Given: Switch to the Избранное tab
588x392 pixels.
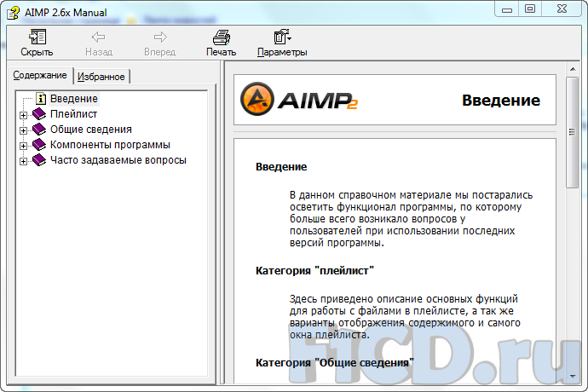Looking at the screenshot, I should (101, 77).
